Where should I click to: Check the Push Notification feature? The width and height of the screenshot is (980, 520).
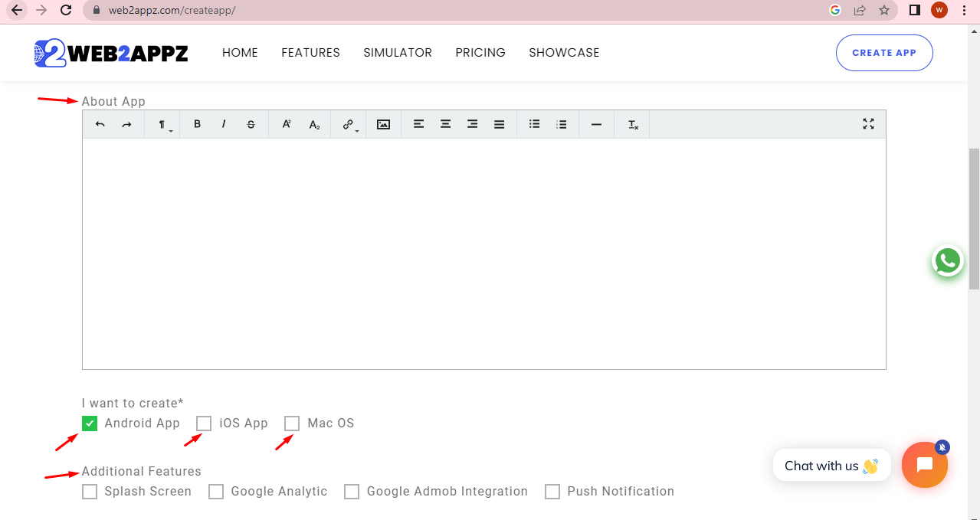pos(552,491)
